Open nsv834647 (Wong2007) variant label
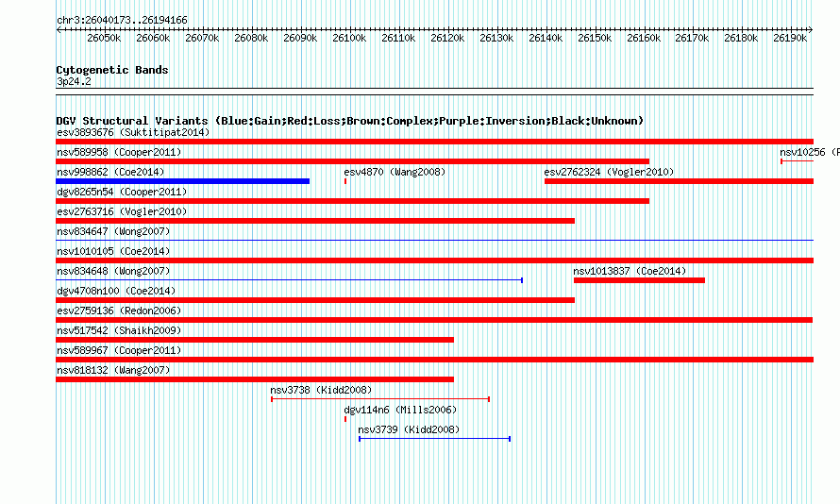Viewport: 840px width, 504px height. click(x=113, y=231)
